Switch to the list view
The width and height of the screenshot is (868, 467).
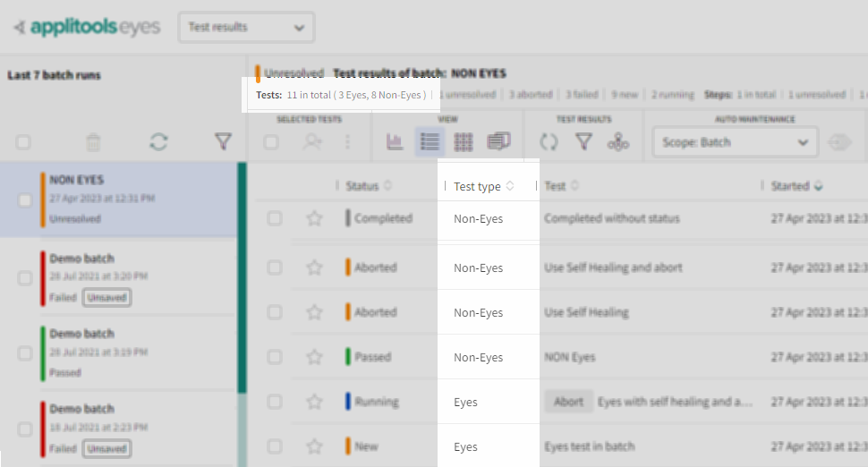click(430, 141)
